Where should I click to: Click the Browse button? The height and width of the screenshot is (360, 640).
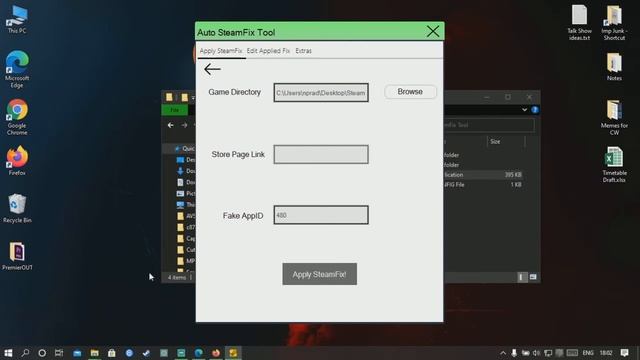pyautogui.click(x=410, y=92)
